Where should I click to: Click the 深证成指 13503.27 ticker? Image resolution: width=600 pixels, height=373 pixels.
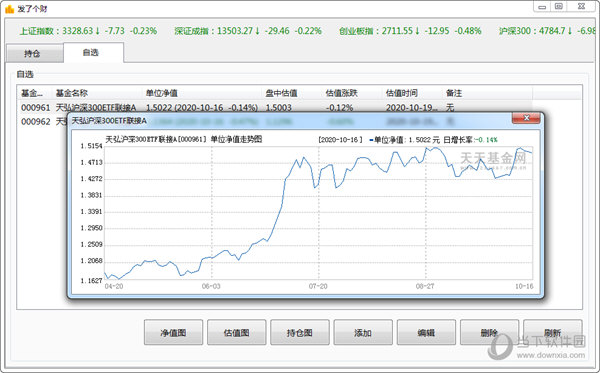coord(248,31)
